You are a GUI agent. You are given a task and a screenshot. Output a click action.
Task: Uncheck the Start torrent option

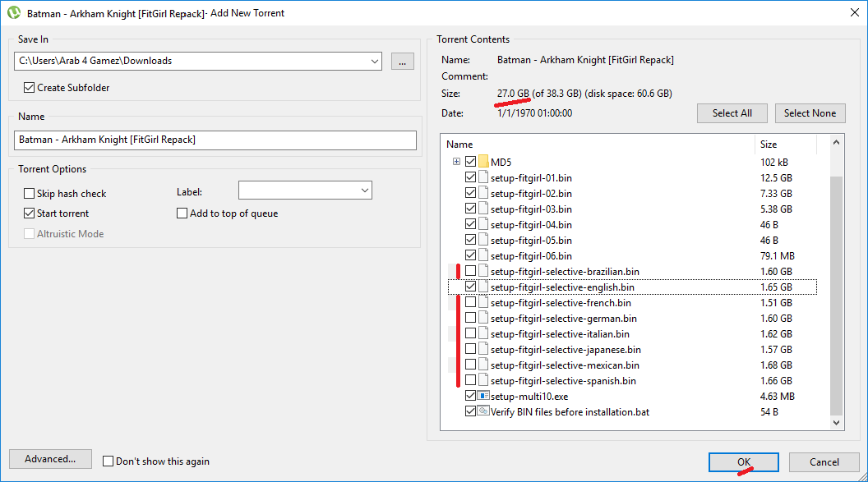[30, 213]
